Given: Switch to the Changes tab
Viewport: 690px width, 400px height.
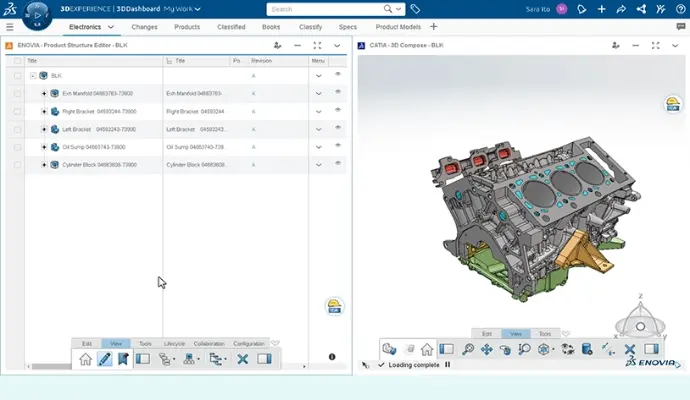Looking at the screenshot, I should point(144,27).
